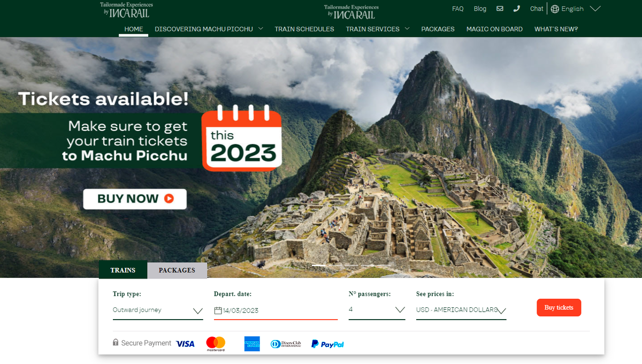Click the PayPal payment logo

click(x=327, y=344)
